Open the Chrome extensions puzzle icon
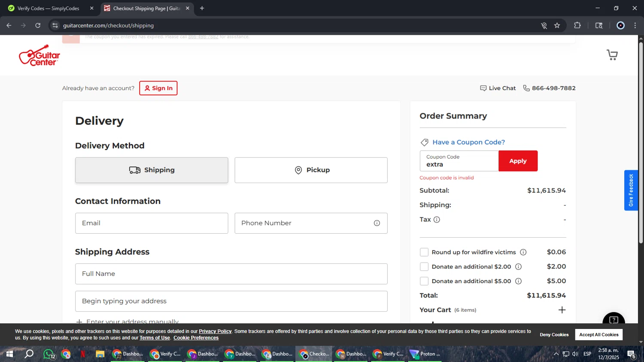 click(x=577, y=25)
